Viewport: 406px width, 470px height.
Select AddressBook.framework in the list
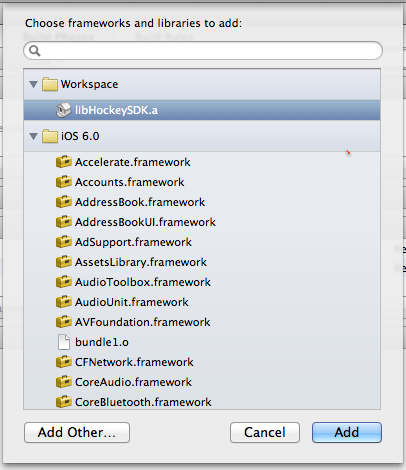(x=202, y=202)
